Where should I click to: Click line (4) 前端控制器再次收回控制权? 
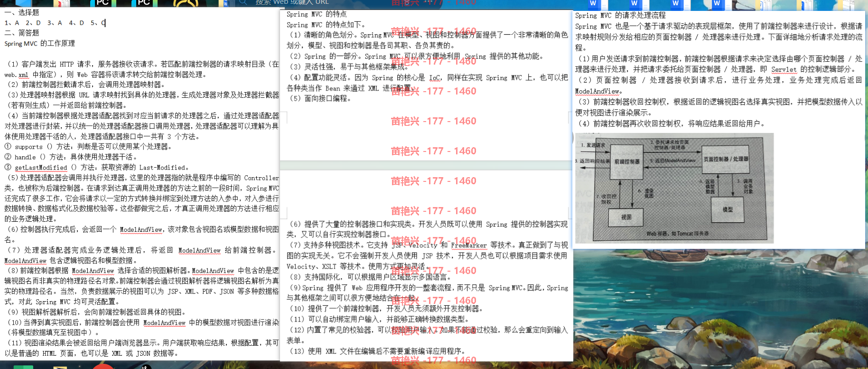click(x=672, y=123)
